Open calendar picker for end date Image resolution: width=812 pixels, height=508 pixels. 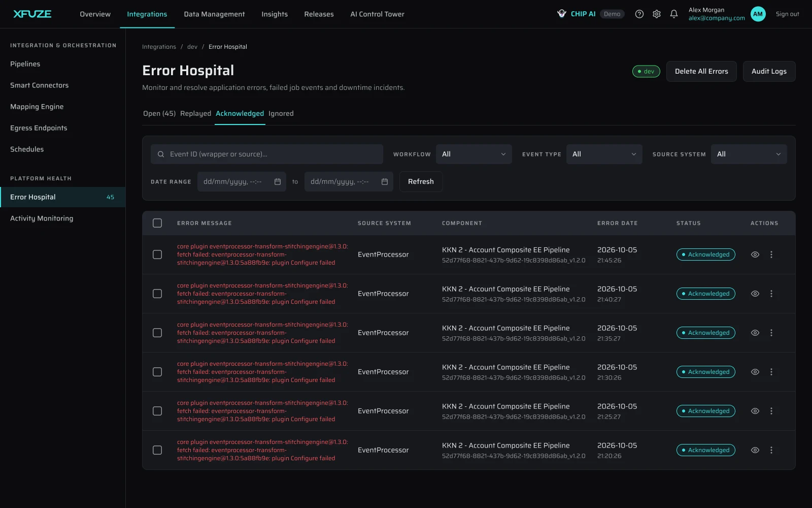click(x=385, y=182)
